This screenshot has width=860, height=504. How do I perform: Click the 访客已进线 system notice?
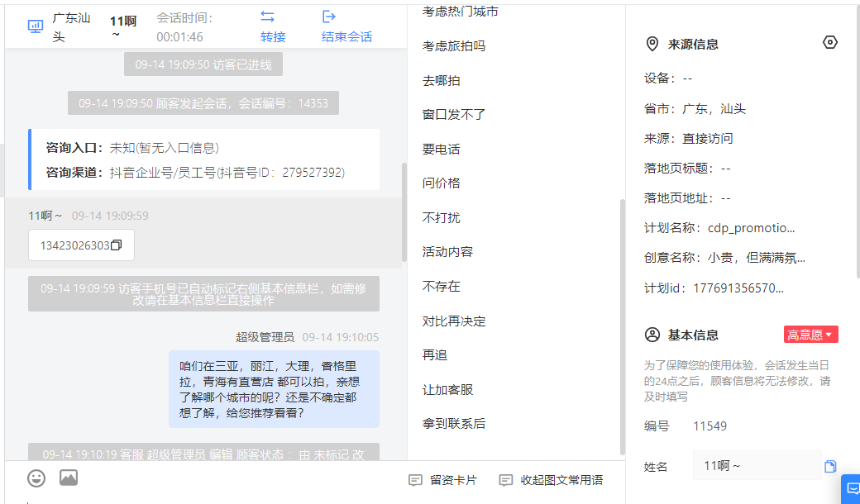tap(203, 64)
